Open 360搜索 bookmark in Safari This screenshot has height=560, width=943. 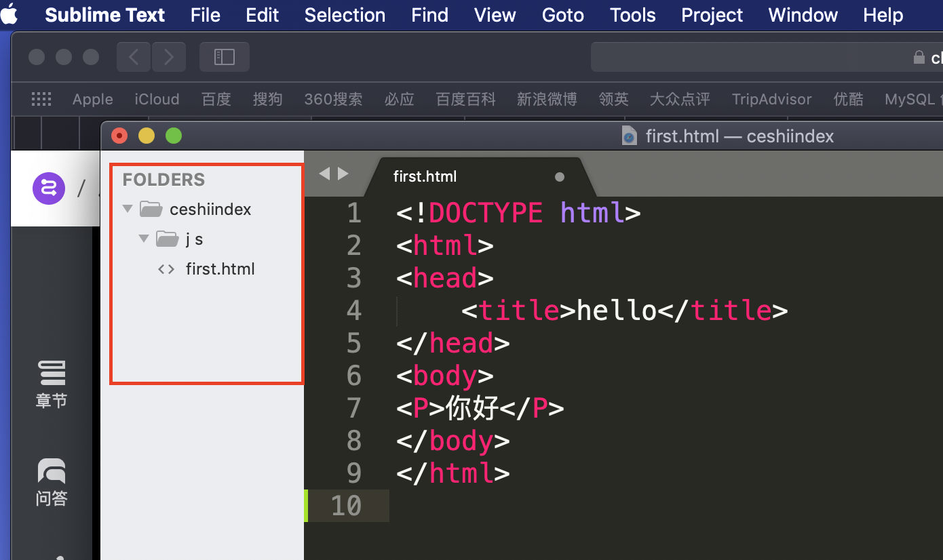pyautogui.click(x=333, y=99)
